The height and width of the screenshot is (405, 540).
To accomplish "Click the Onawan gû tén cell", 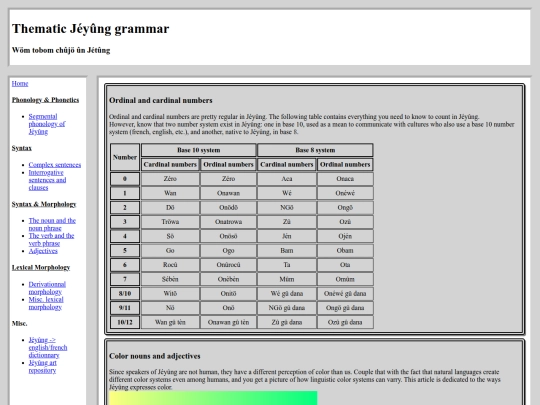I will [228, 322].
